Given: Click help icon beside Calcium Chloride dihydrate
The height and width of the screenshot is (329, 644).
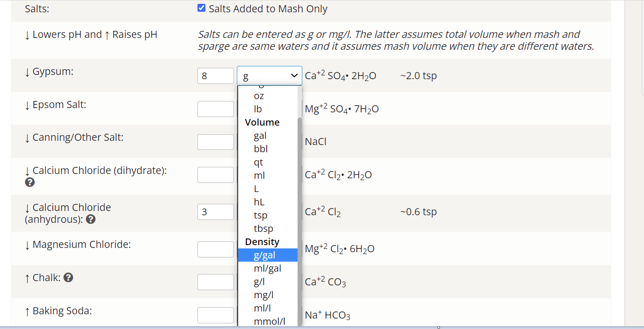Looking at the screenshot, I should [x=29, y=183].
